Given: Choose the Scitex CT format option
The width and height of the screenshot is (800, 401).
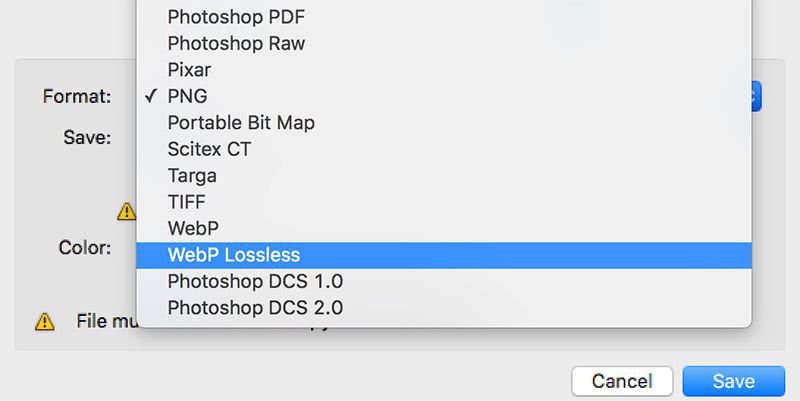Looking at the screenshot, I should point(209,149).
